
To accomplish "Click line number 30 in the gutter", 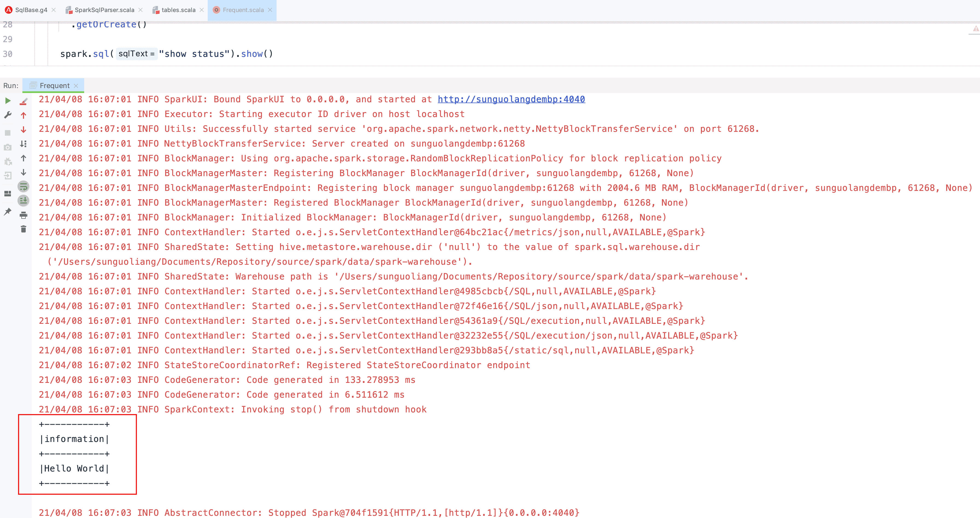I will [8, 54].
